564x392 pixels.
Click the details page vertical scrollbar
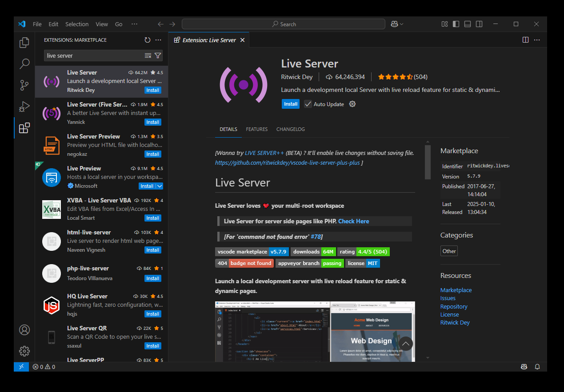click(428, 162)
